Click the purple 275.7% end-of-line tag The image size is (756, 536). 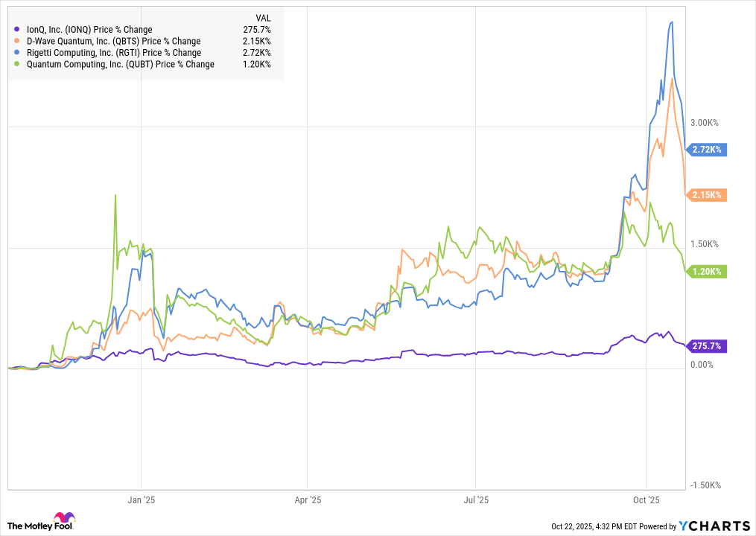705,346
